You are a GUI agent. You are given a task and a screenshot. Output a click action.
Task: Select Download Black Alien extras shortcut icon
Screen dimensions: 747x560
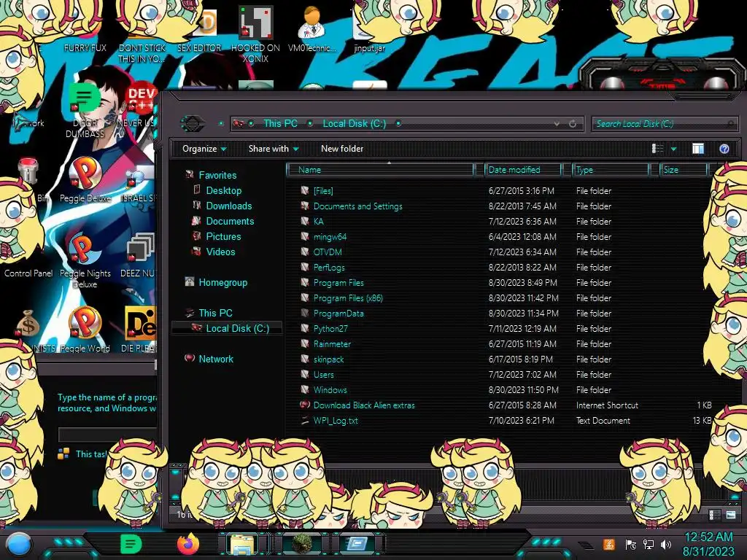click(x=305, y=405)
